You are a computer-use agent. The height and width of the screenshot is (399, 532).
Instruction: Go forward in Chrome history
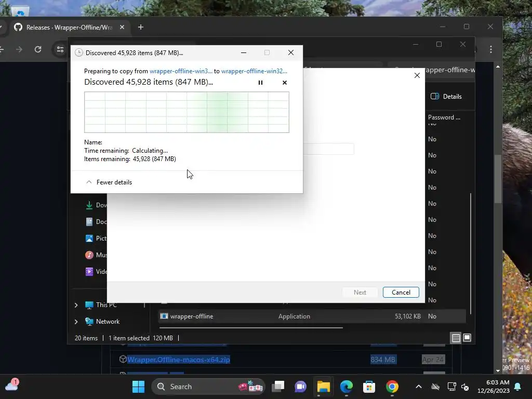coord(19,49)
